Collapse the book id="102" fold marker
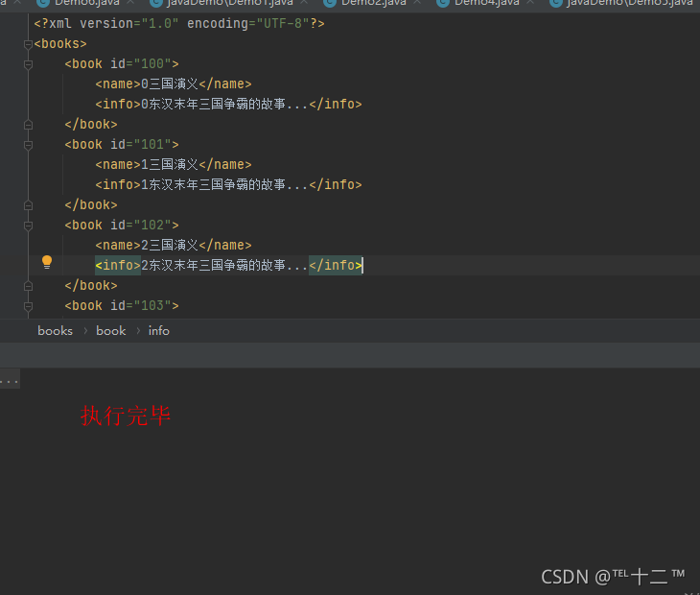 pos(28,226)
